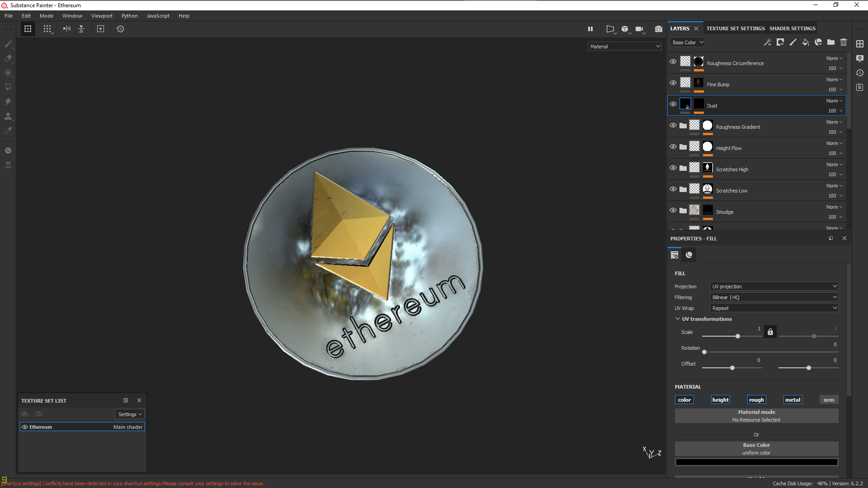Collapse the UV transformations section
The height and width of the screenshot is (488, 868).
pyautogui.click(x=678, y=319)
